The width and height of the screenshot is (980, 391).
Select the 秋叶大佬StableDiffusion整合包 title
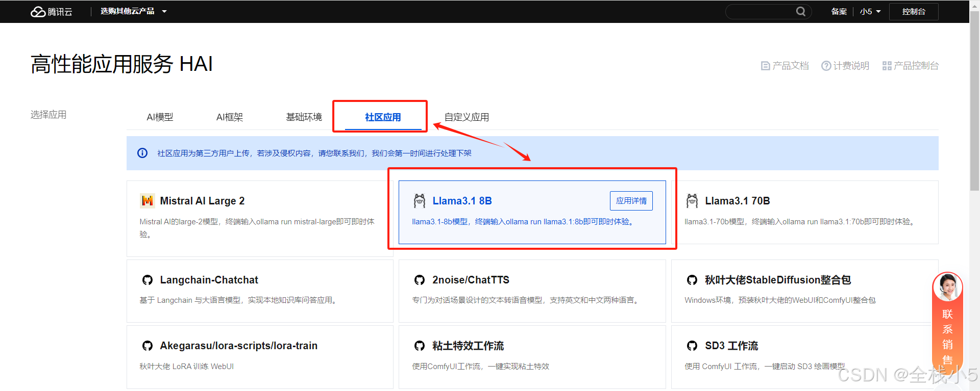(778, 280)
